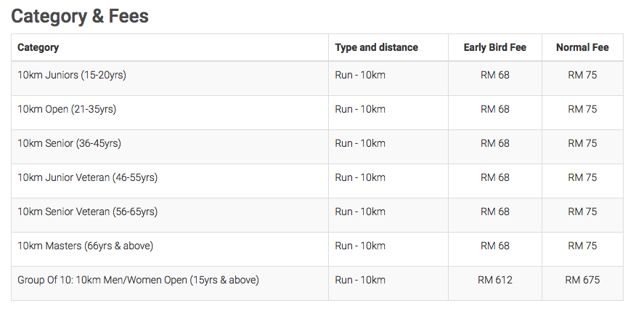Click the Normal Fee column header

coord(582,47)
